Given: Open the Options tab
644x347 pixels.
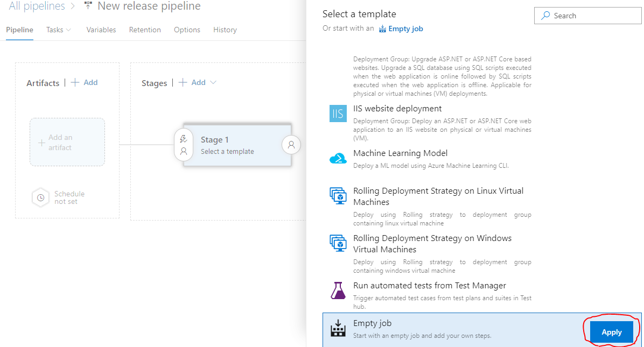Looking at the screenshot, I should click(x=187, y=30).
